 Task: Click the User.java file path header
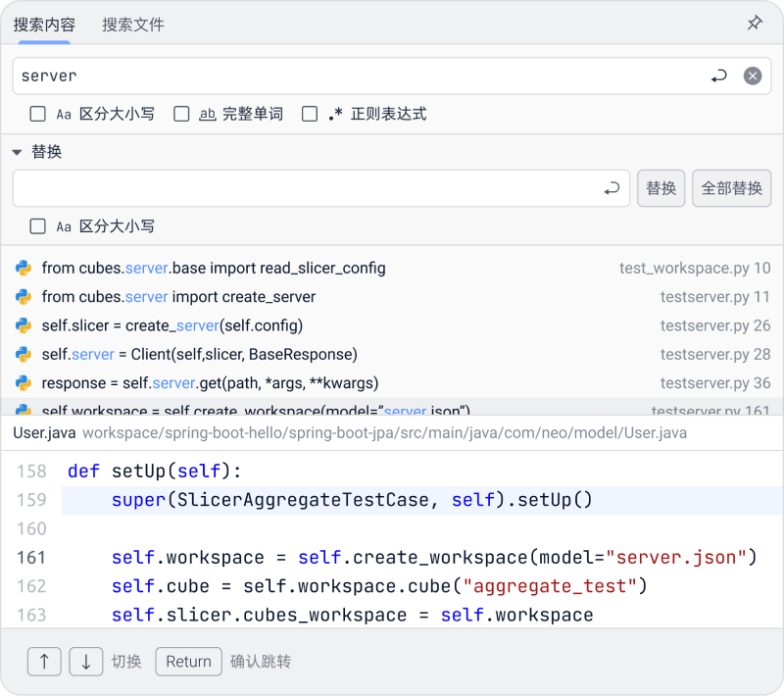[392, 433]
